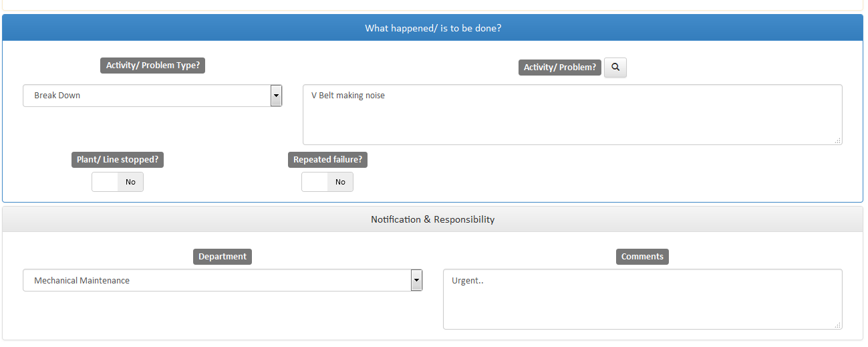Viewport: 868px width, 347px height.
Task: Click the white knob of Repeated failure switch
Action: pos(315,182)
